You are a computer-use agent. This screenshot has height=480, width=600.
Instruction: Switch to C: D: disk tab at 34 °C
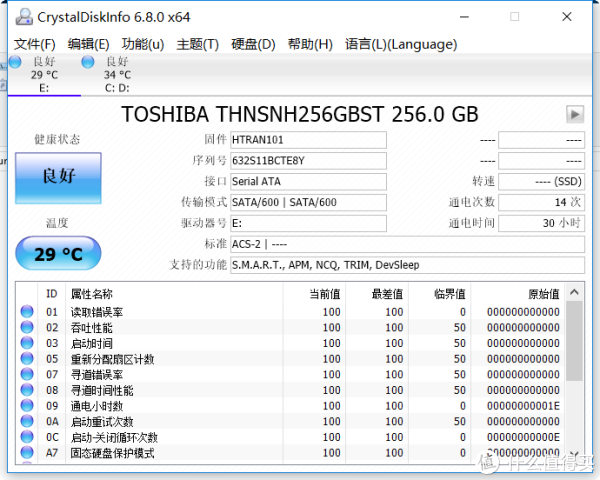click(x=117, y=74)
